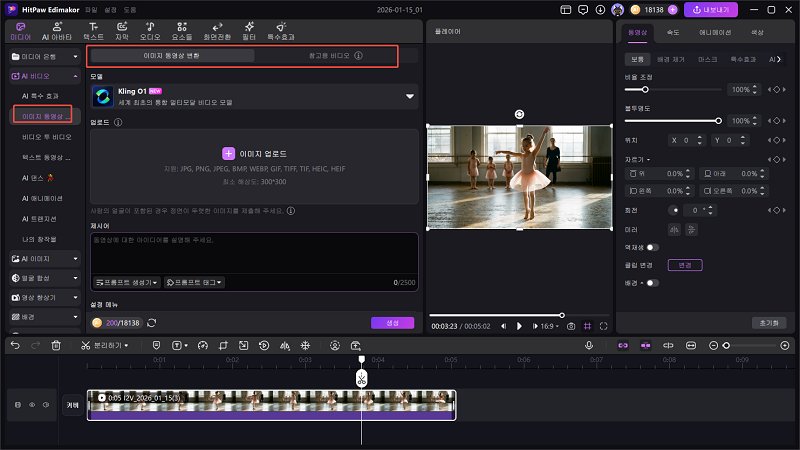Click the 변경 (Change) clip button
Image resolution: width=800 pixels, height=450 pixels.
tap(685, 265)
